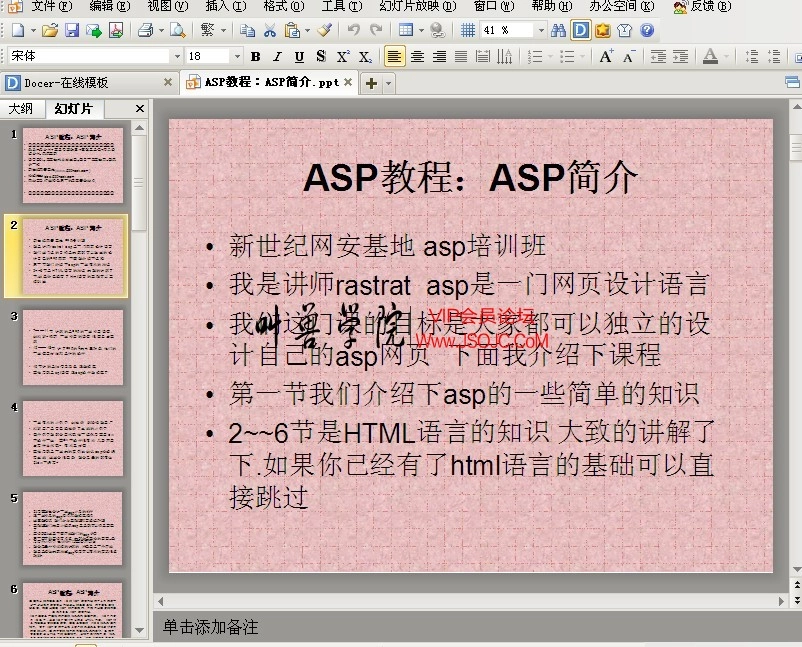This screenshot has height=647, width=802.
Task: Insert a table using the table icon
Action: (405, 31)
